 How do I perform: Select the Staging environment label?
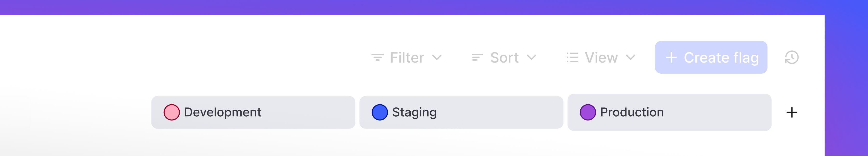coord(414,112)
